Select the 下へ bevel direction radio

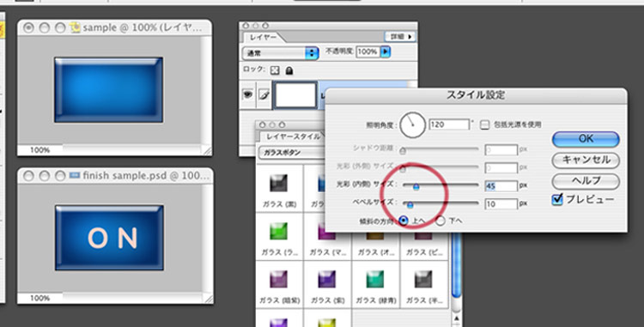pyautogui.click(x=440, y=221)
